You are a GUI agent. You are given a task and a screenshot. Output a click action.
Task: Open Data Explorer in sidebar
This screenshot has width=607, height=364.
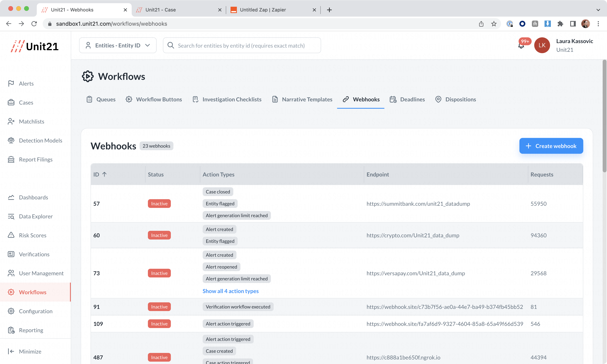[x=36, y=216]
